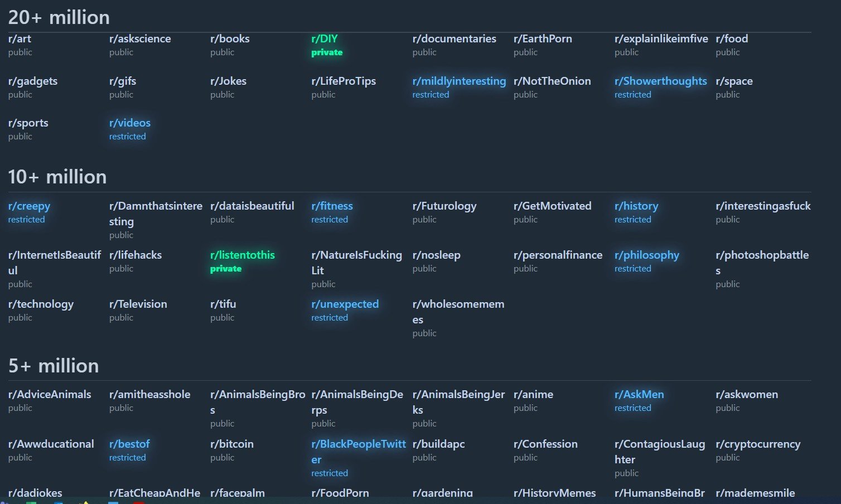Visit r/AdviceAnimals
This screenshot has height=504, width=841.
pyautogui.click(x=50, y=395)
